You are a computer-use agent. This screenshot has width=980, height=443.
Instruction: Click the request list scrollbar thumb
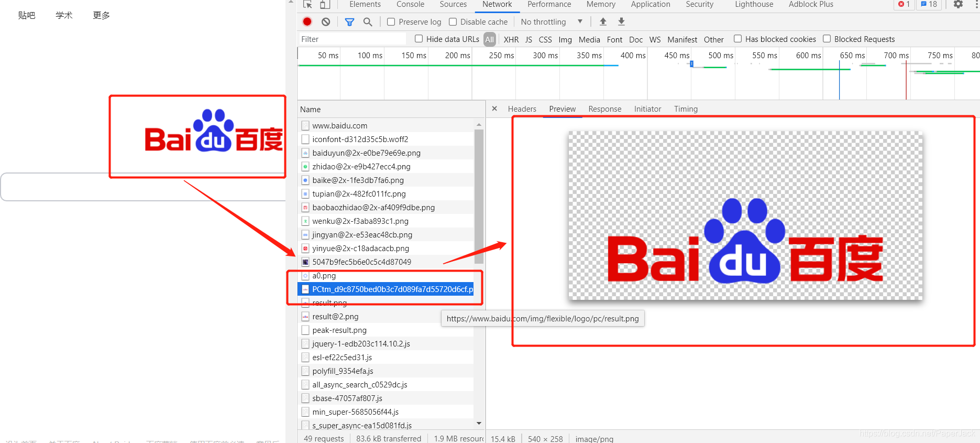479,196
